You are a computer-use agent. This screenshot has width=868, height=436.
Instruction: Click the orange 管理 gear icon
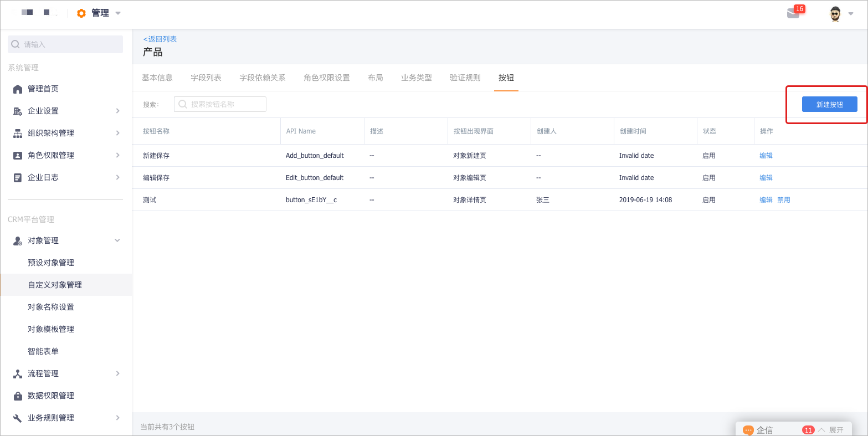81,13
